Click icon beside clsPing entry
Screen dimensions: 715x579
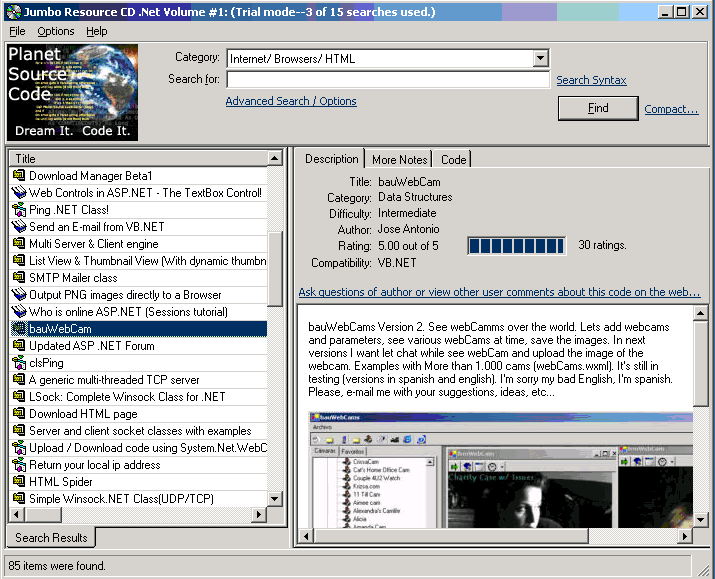pos(19,362)
